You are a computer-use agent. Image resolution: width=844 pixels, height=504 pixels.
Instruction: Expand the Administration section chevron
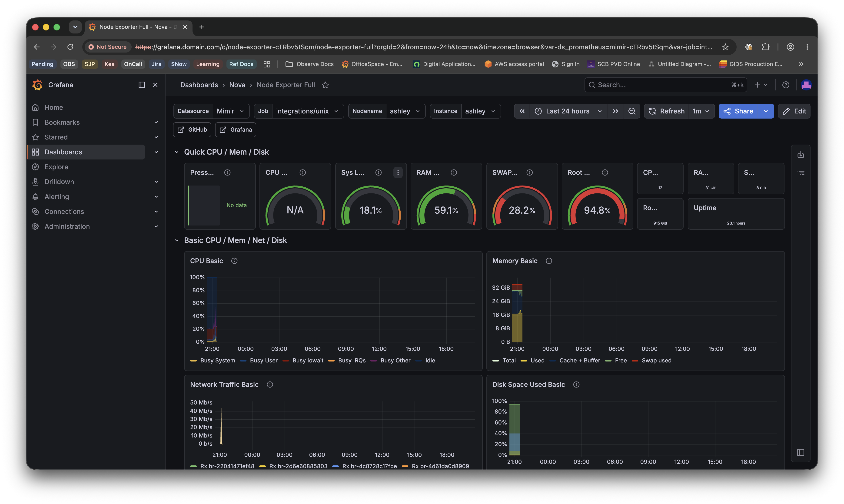[x=156, y=226]
